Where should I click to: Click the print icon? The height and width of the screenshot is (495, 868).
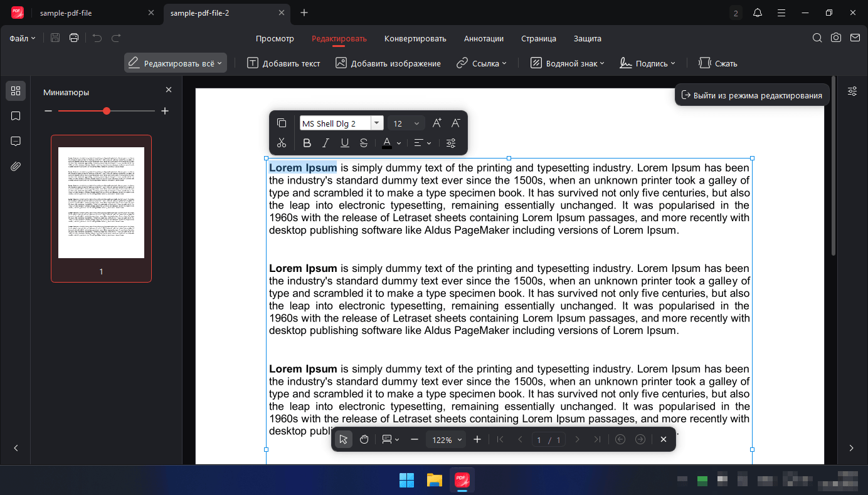coord(74,38)
